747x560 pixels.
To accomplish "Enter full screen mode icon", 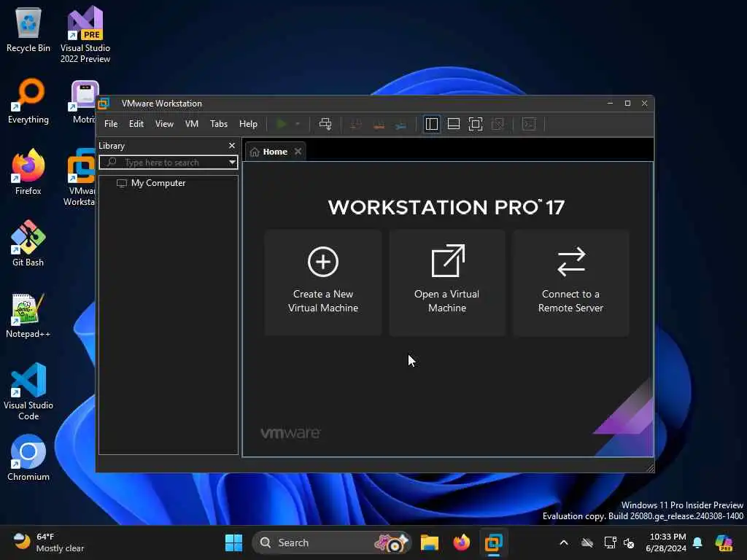I will (x=476, y=124).
